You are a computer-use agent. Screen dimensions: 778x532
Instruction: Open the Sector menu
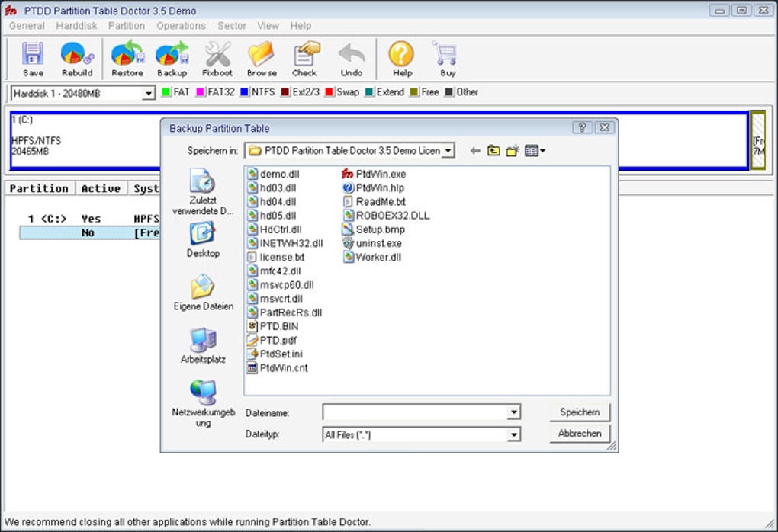[232, 26]
